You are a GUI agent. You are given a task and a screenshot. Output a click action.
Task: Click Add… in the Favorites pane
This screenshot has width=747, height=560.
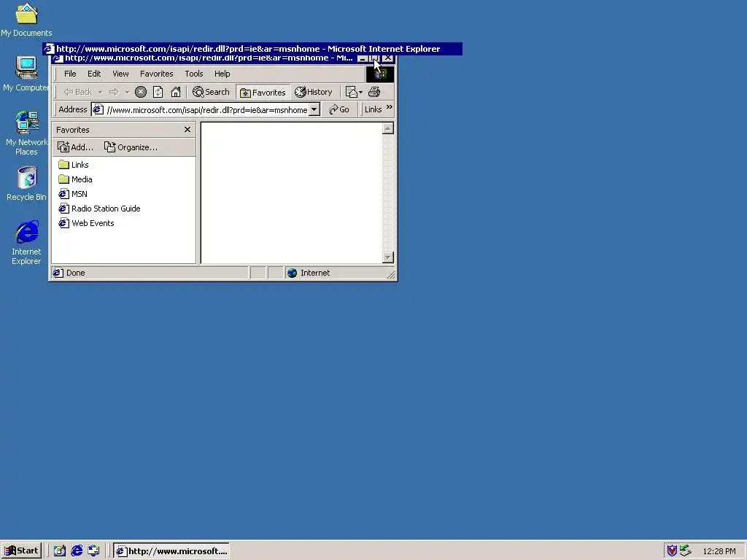[x=75, y=147]
